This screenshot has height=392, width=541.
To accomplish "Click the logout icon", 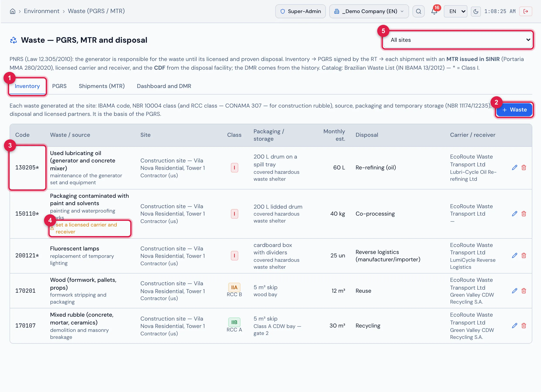I will pyautogui.click(x=526, y=11).
